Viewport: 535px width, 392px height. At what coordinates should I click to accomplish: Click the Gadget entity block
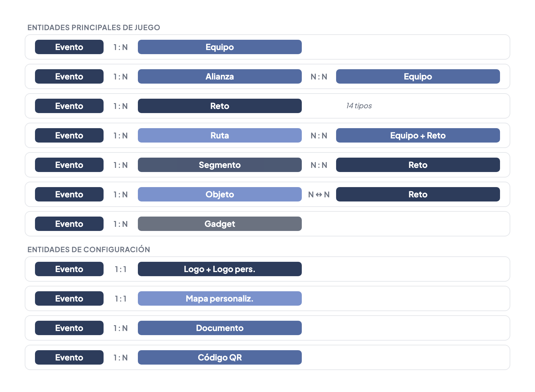219,224
